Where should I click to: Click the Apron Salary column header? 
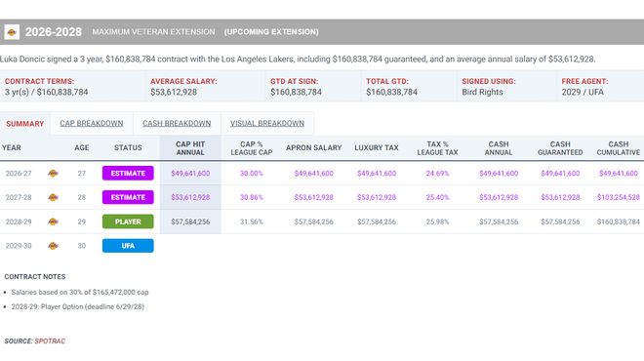tap(314, 148)
